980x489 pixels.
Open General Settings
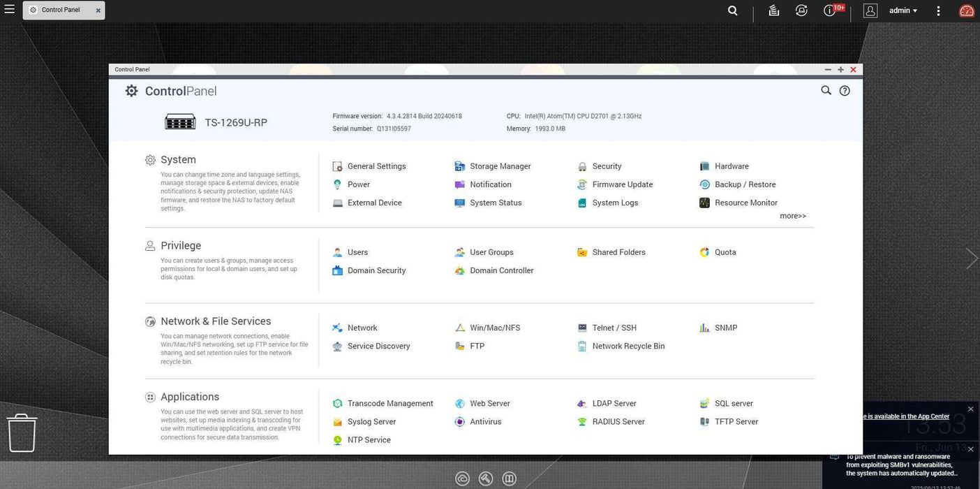pyautogui.click(x=369, y=166)
